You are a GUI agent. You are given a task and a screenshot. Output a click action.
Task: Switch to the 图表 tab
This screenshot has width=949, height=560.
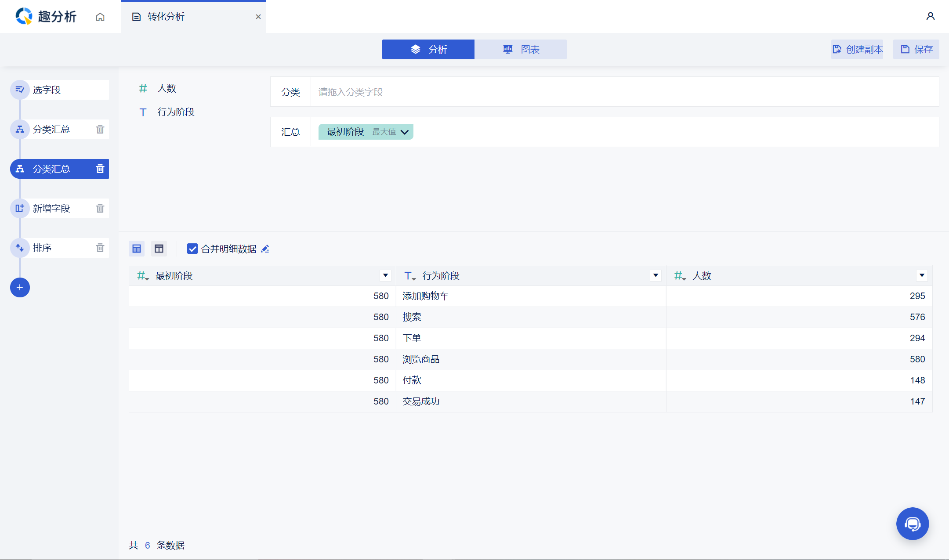(521, 49)
